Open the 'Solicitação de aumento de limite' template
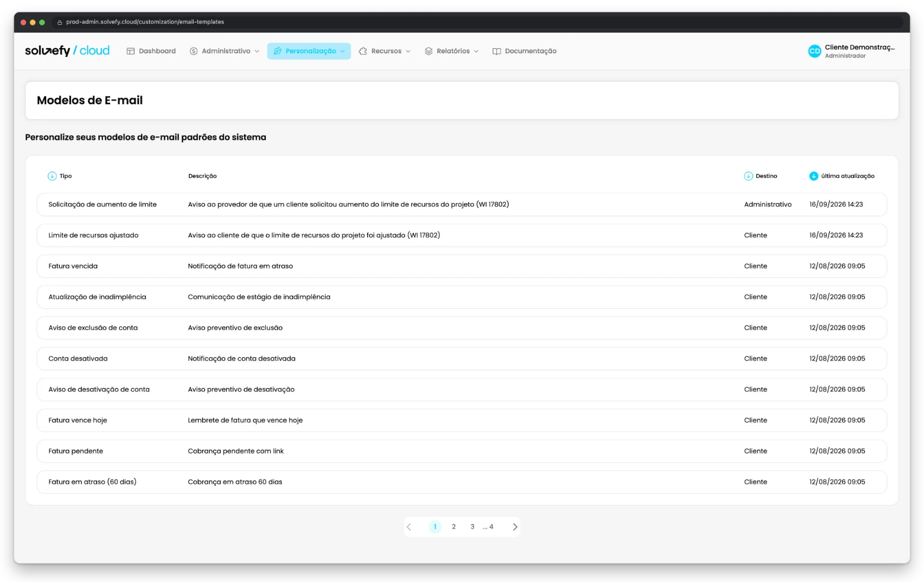924x582 pixels. tap(462, 204)
